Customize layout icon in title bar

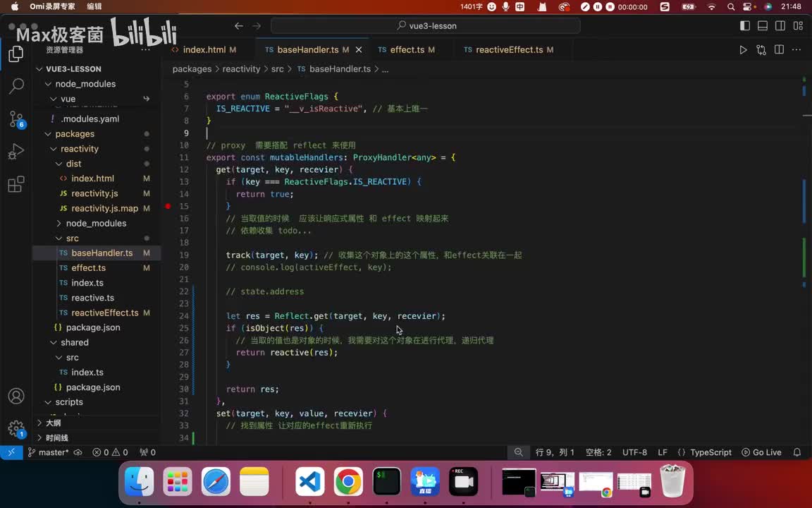tap(798, 26)
